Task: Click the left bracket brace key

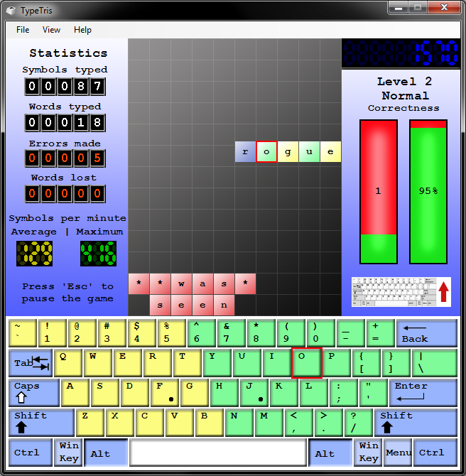Action: pyautogui.click(x=366, y=363)
